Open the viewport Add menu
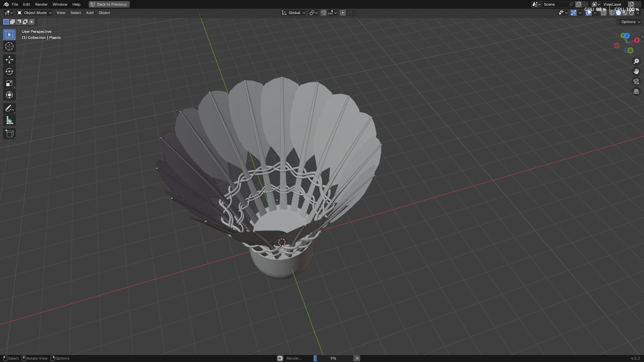The width and height of the screenshot is (644, 362). tap(90, 13)
